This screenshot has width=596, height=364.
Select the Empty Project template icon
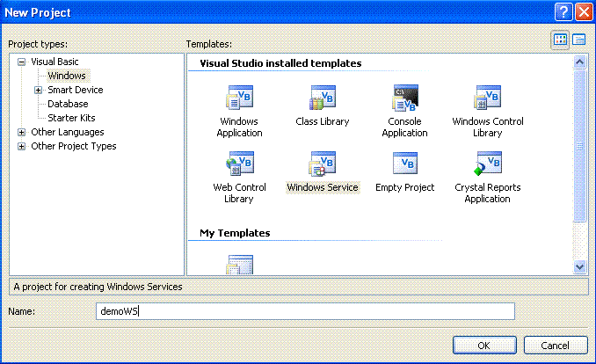click(405, 164)
